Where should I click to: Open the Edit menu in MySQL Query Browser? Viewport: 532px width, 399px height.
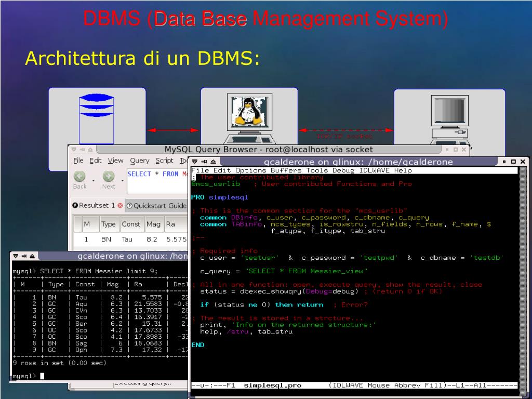(x=96, y=161)
